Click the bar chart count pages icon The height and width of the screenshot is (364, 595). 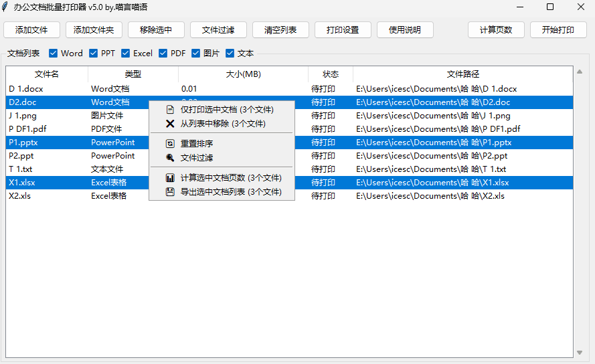[170, 178]
